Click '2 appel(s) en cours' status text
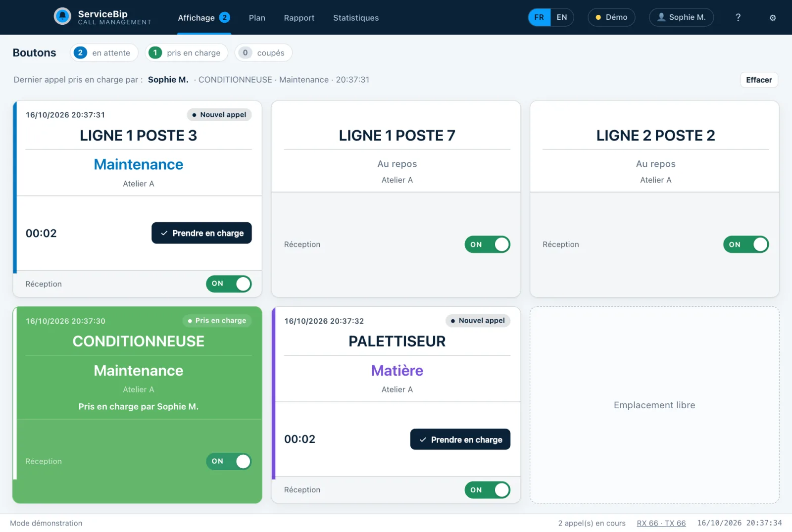 tap(592, 523)
